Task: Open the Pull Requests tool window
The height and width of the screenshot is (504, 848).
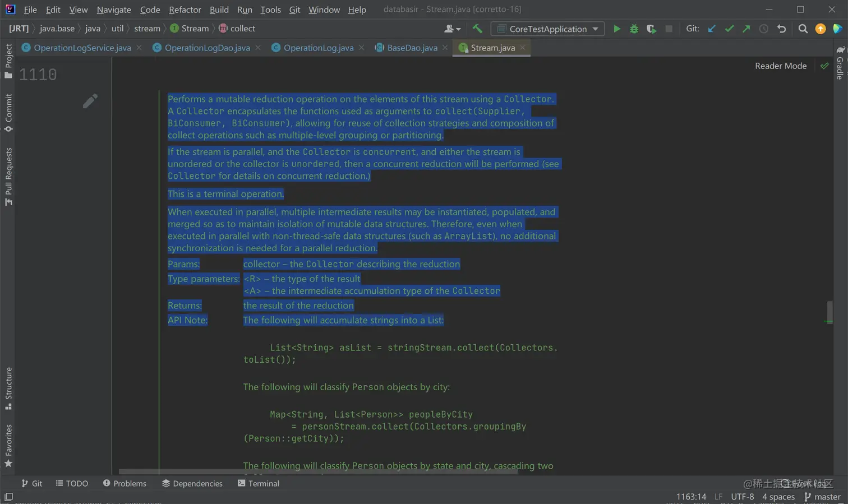Action: pos(8,177)
